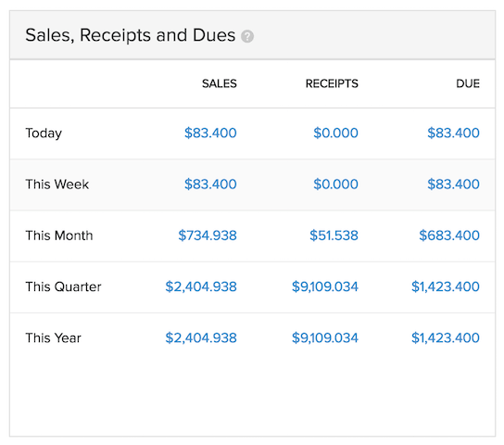
Task: Open This Quarter due $1,423.400
Action: 446,286
